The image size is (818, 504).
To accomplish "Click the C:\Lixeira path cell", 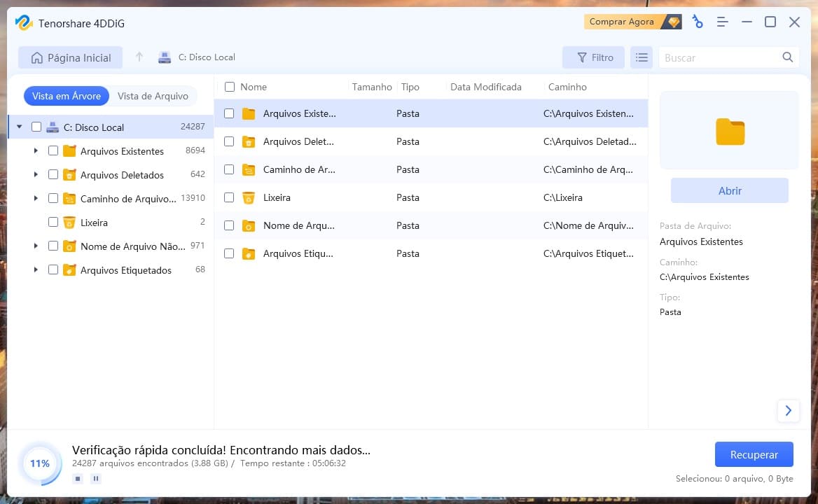I will [x=563, y=197].
